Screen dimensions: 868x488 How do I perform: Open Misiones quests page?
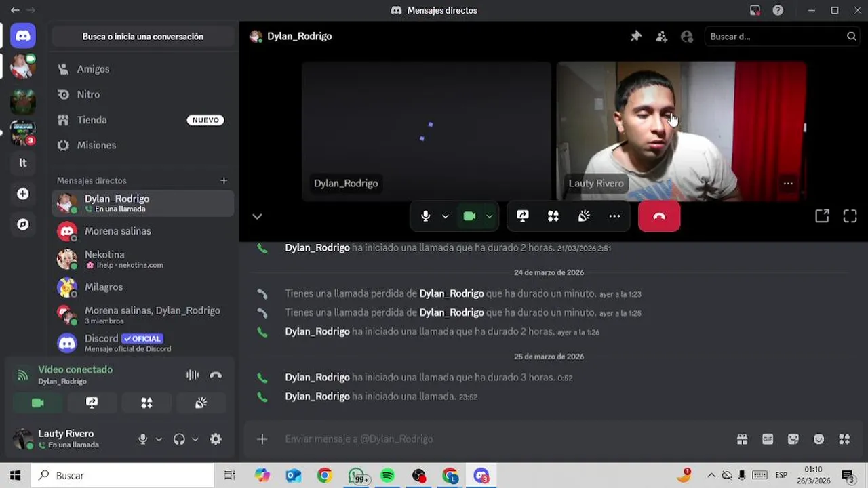click(x=142, y=145)
